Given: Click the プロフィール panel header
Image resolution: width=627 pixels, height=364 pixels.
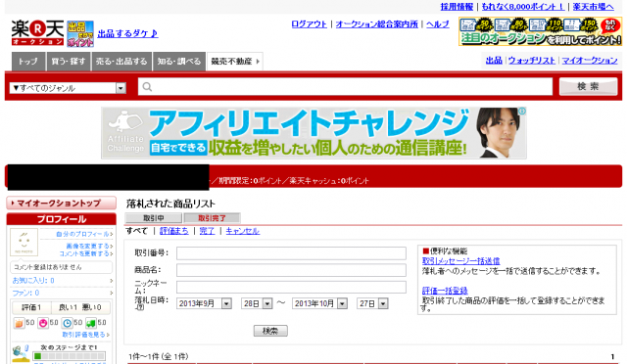Looking at the screenshot, I should point(61,219).
